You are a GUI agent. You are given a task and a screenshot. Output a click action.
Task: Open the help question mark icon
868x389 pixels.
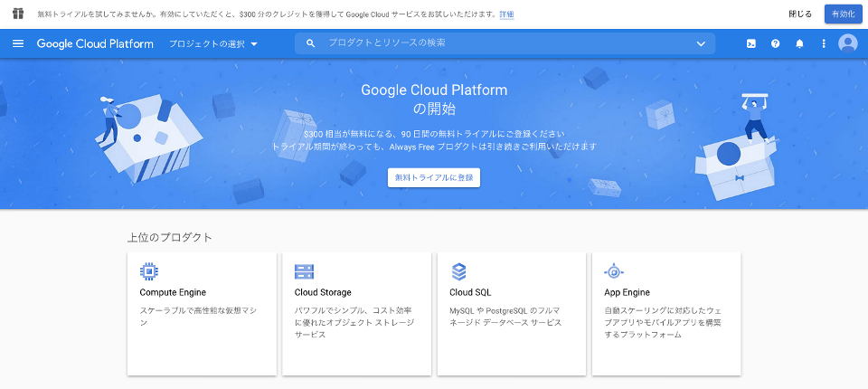(775, 43)
